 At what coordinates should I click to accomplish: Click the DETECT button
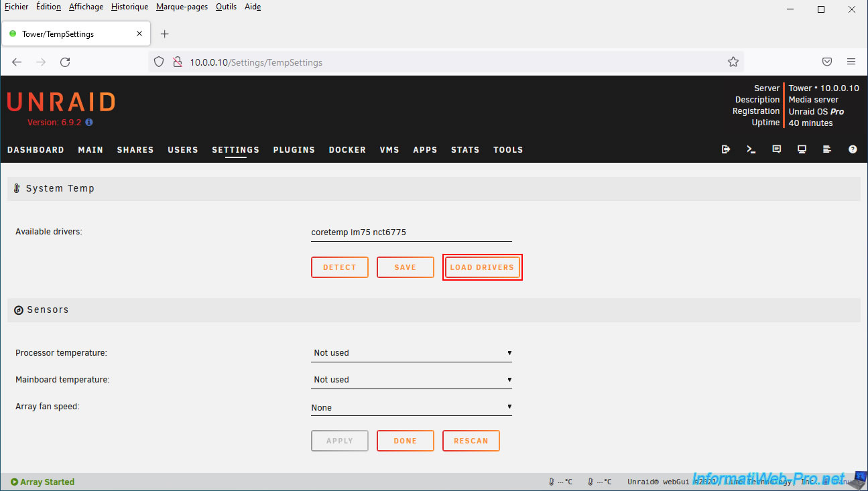(x=339, y=267)
